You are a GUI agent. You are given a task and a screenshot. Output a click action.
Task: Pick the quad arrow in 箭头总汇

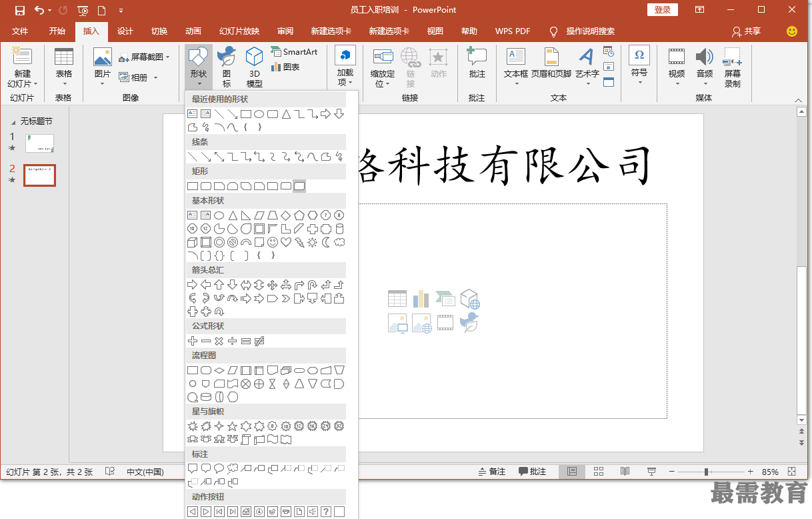(x=272, y=285)
